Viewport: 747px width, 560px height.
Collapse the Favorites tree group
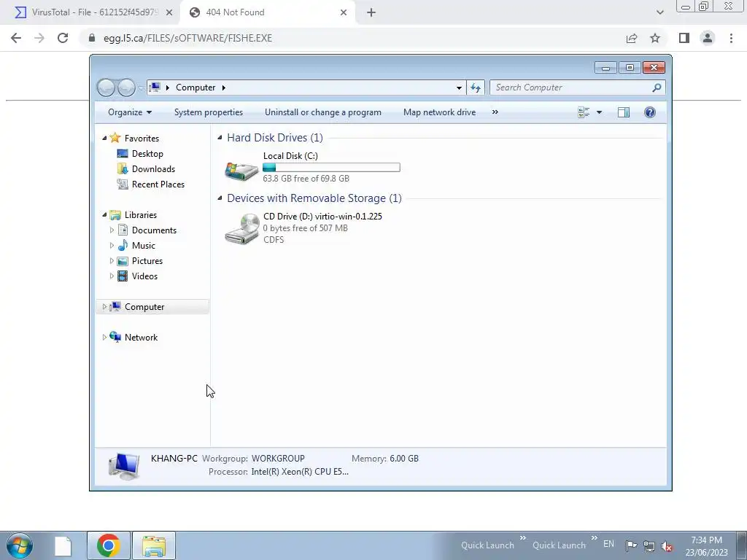click(x=104, y=138)
